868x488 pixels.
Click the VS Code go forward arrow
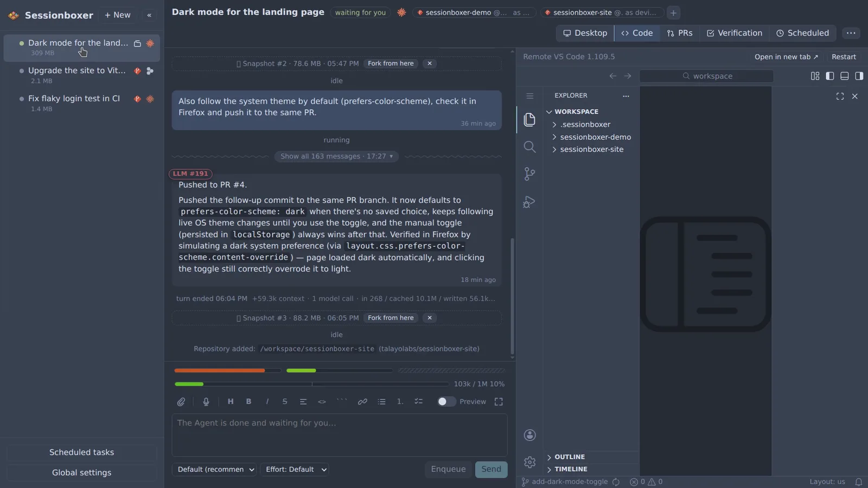[628, 76]
